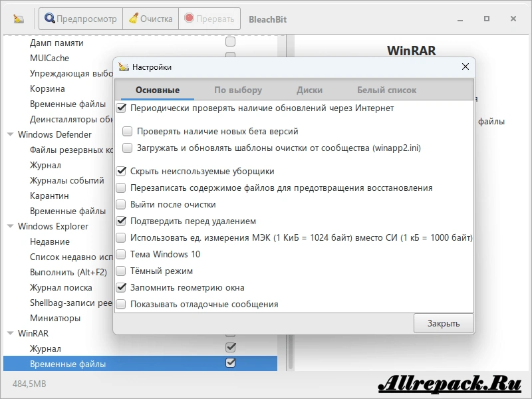Collapse the Windows Defender tree group
Viewport: 532px width, 399px height.
click(11, 134)
